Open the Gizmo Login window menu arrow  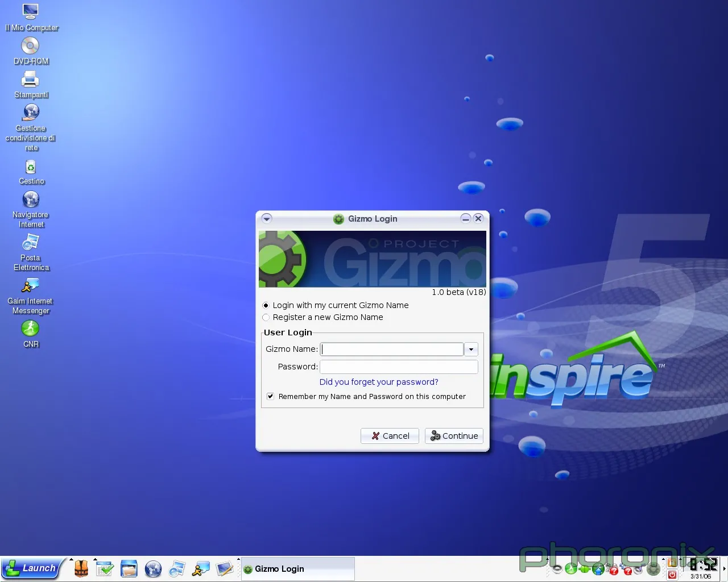point(267,219)
